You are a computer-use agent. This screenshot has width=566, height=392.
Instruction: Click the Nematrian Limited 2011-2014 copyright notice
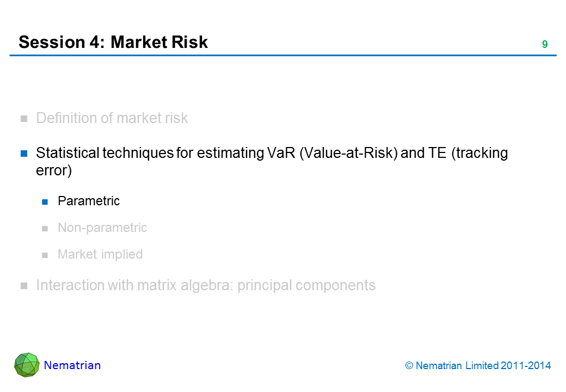click(x=478, y=366)
